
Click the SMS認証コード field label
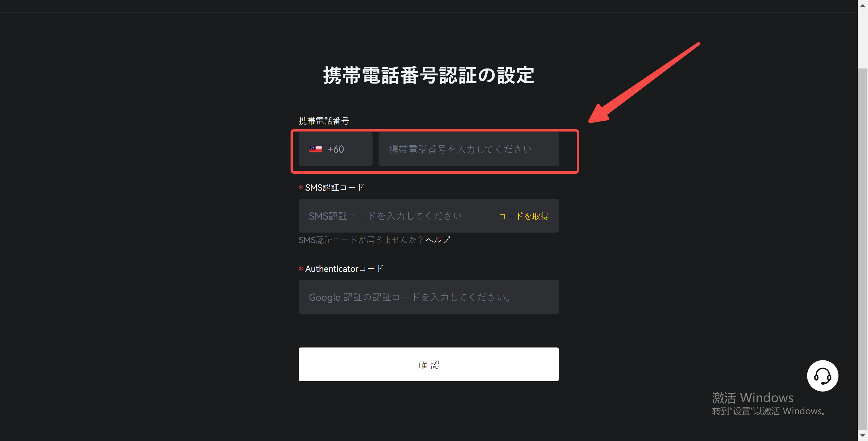334,187
